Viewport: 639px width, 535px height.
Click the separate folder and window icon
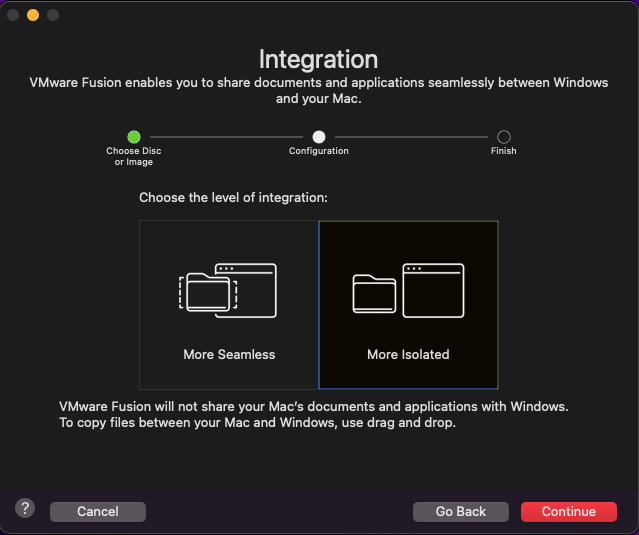point(408,291)
